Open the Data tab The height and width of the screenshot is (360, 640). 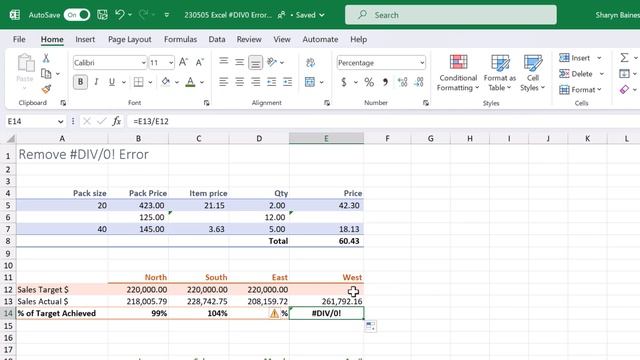point(217,40)
